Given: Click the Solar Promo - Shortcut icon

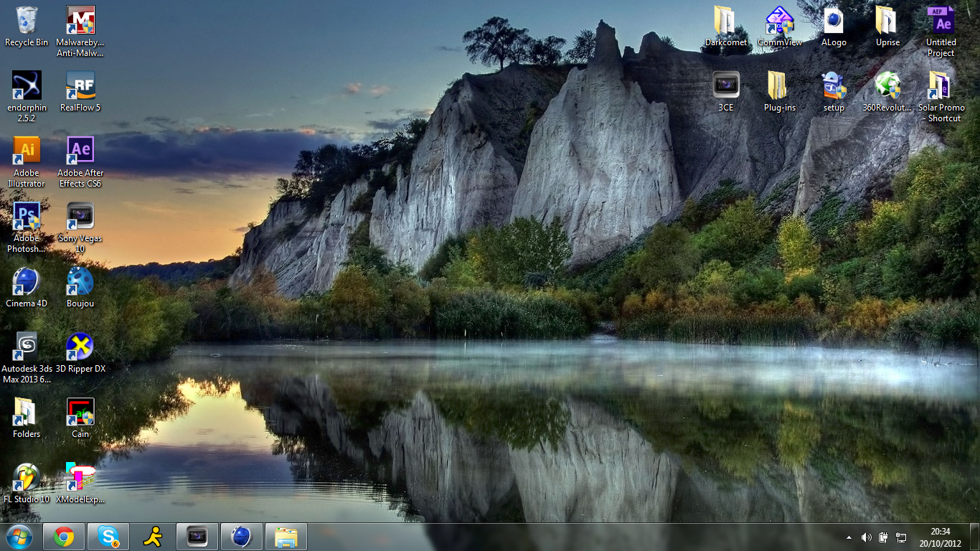Looking at the screenshot, I should click(941, 97).
